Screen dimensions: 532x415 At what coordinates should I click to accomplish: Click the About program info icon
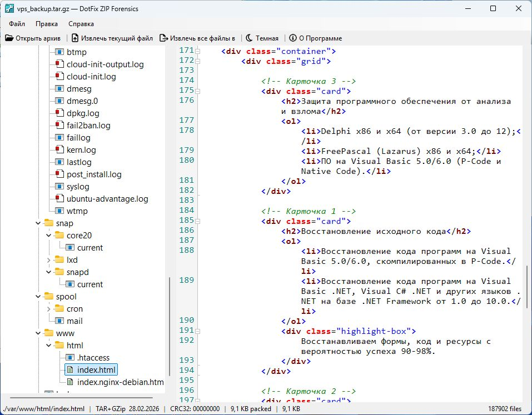tap(293, 38)
